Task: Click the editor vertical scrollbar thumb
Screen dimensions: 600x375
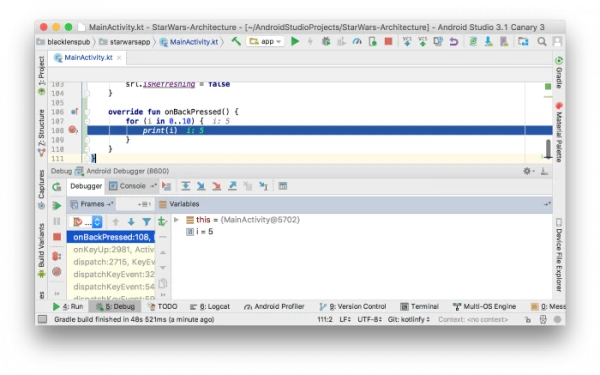Action: tap(548, 149)
